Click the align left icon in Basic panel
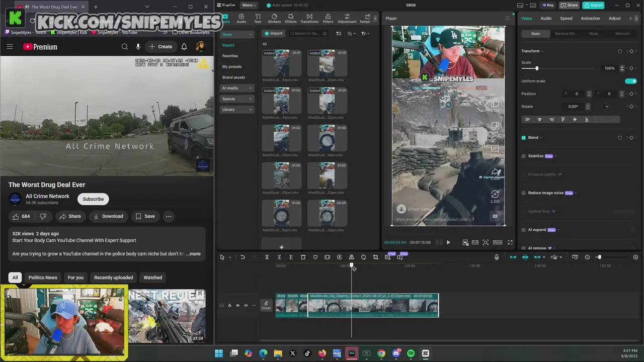The width and height of the screenshot is (644, 362). pyautogui.click(x=528, y=120)
